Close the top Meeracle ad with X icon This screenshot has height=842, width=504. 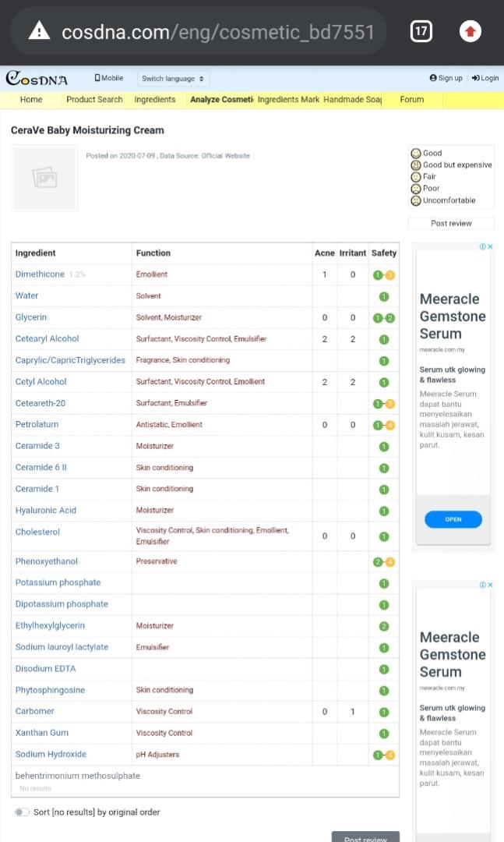coord(490,247)
